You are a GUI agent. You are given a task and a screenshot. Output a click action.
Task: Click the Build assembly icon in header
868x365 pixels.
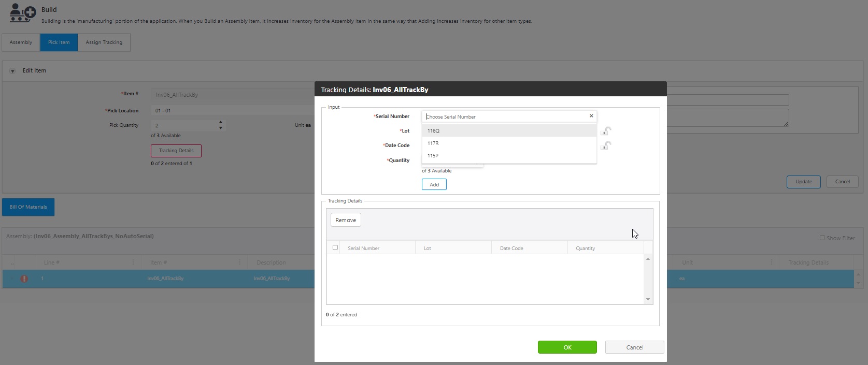tap(23, 12)
